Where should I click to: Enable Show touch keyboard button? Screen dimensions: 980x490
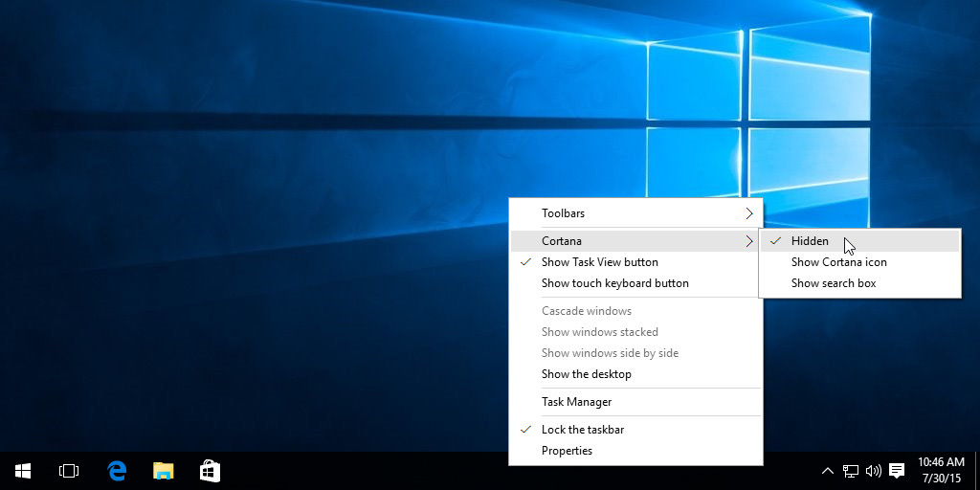coord(636,283)
